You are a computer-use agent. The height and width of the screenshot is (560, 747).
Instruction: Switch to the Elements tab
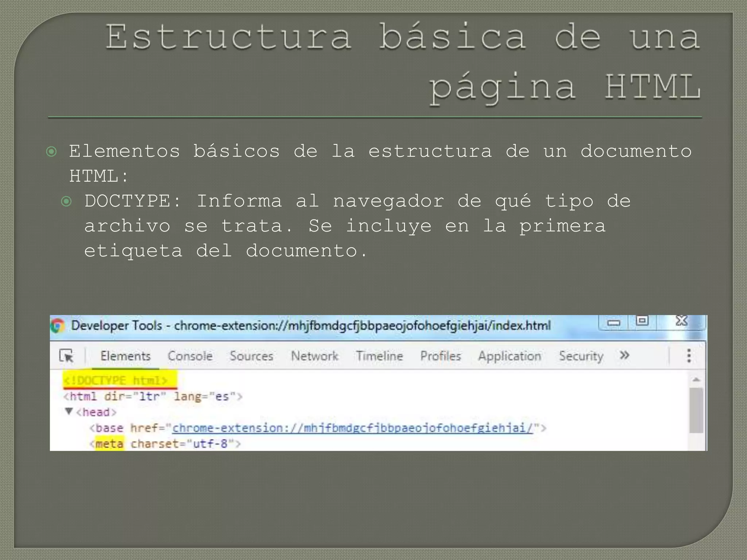(x=125, y=356)
